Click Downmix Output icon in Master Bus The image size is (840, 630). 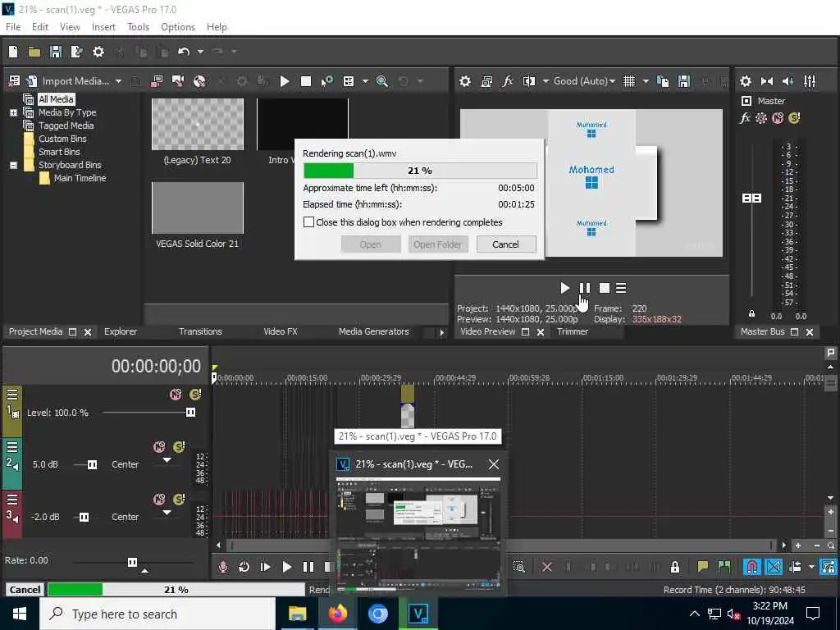coord(767,81)
